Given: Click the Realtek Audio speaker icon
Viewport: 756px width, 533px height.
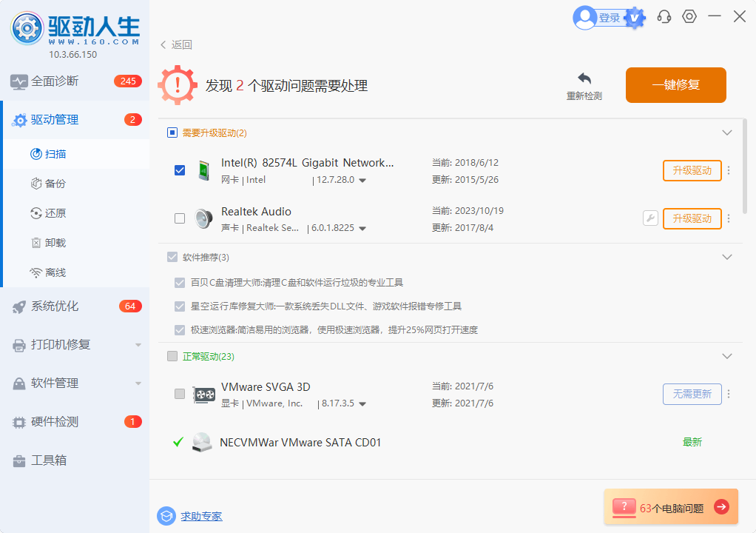Looking at the screenshot, I should point(203,219).
